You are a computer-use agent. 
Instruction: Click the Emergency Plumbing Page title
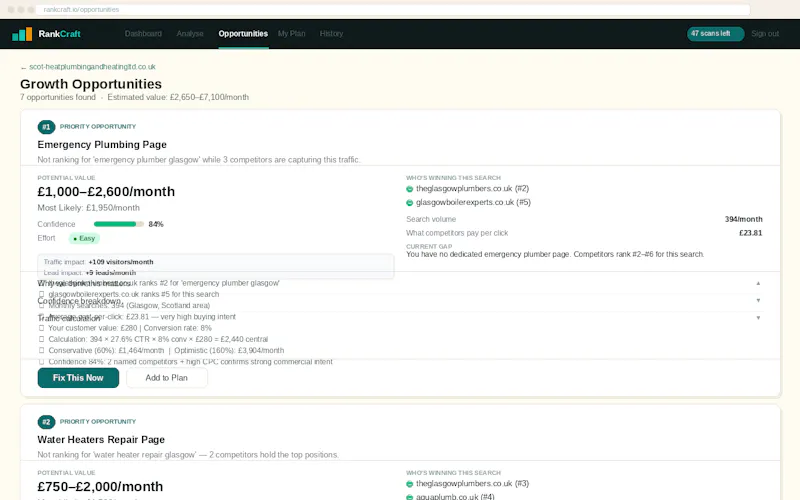tap(102, 145)
